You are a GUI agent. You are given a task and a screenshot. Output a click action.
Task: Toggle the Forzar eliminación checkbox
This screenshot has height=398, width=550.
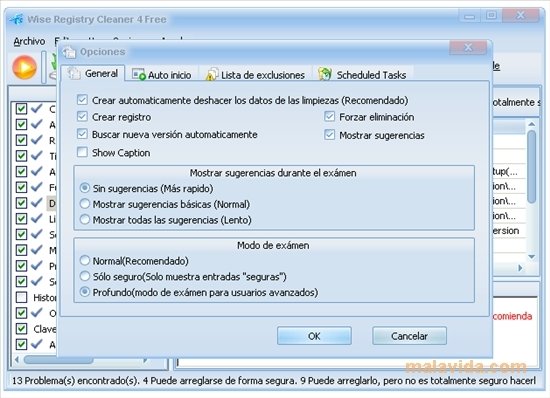329,116
